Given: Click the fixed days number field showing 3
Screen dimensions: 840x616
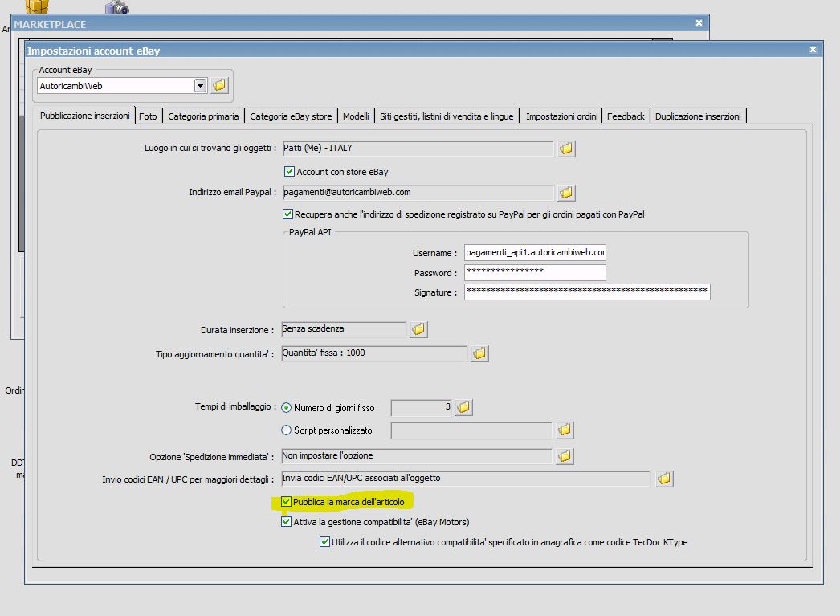Looking at the screenshot, I should point(422,408).
